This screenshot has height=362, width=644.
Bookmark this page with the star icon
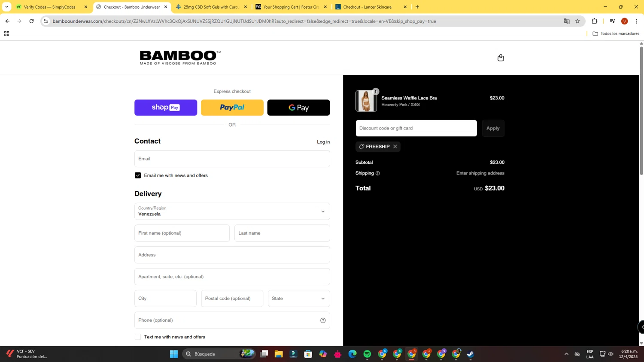(x=577, y=21)
